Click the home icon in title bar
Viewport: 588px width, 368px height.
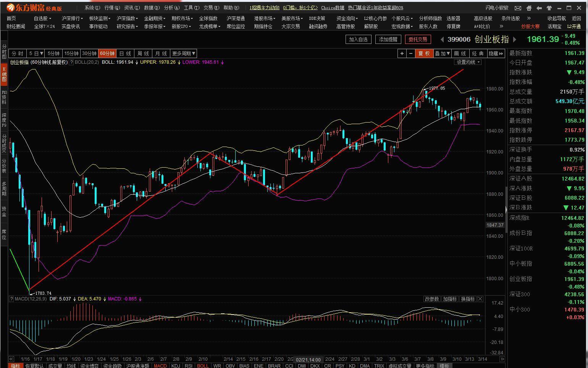coord(529,8)
